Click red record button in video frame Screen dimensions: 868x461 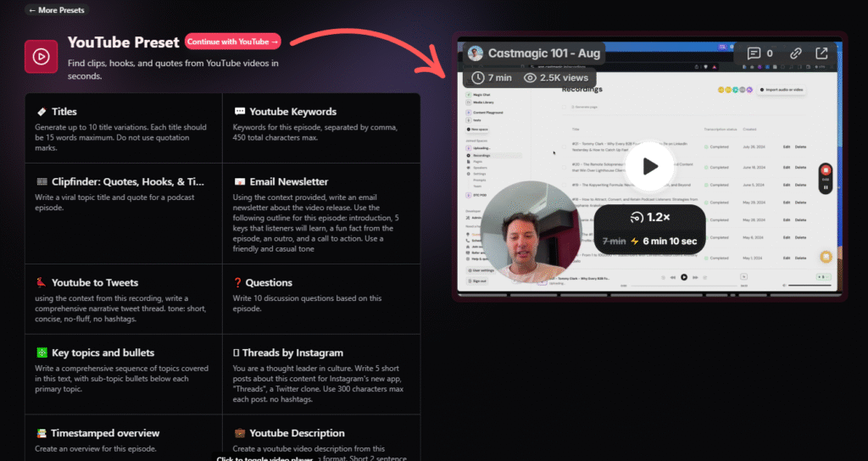(x=826, y=170)
